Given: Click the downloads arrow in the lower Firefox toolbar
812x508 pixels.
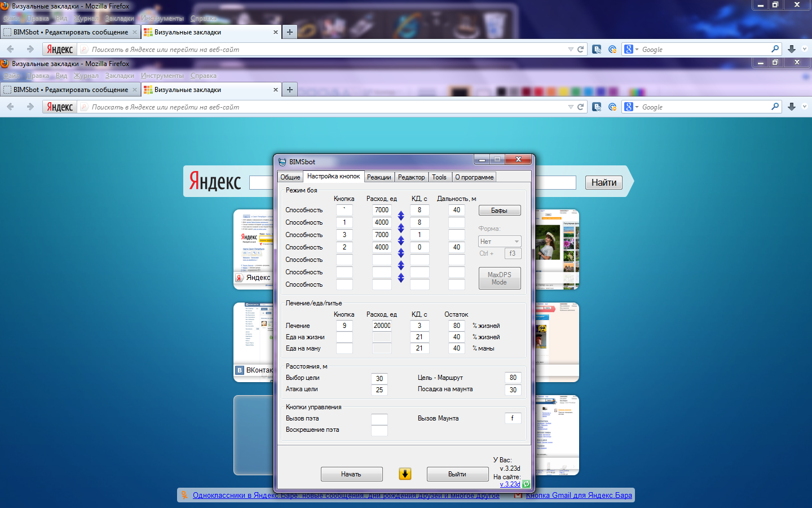Looking at the screenshot, I should pyautogui.click(x=792, y=107).
